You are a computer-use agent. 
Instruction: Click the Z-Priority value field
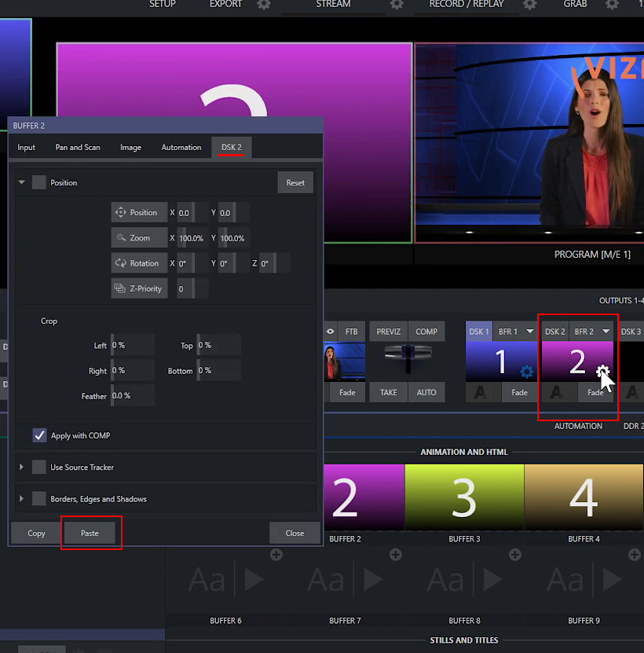tap(192, 288)
